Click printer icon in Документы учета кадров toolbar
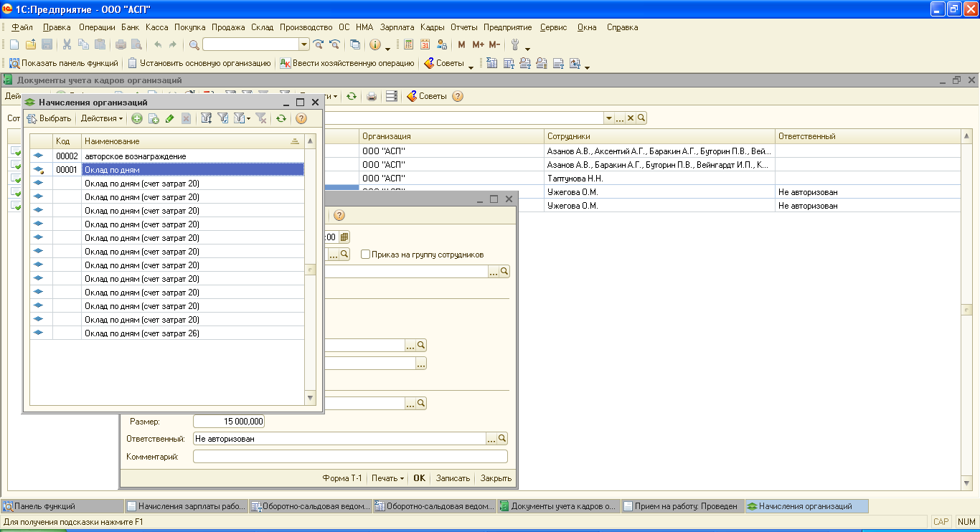 pos(372,96)
